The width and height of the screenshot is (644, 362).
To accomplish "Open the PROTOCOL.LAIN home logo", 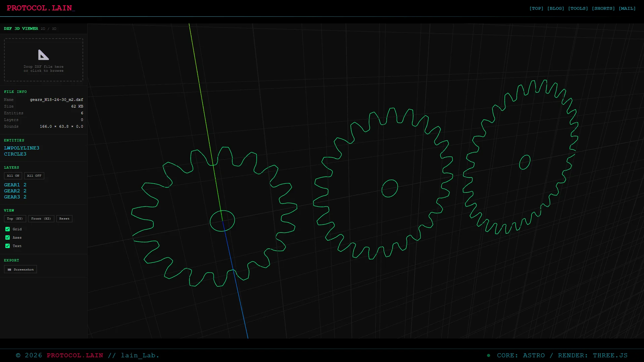I will point(41,8).
